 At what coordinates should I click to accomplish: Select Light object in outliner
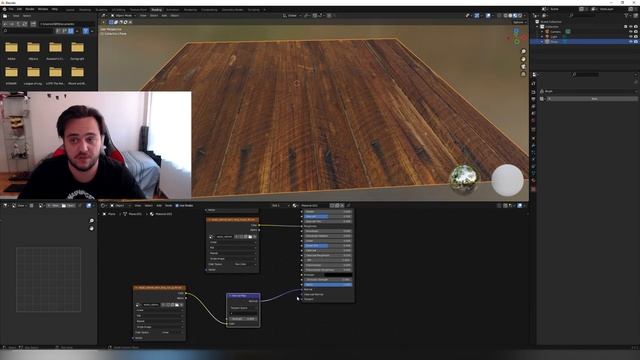pyautogui.click(x=554, y=36)
